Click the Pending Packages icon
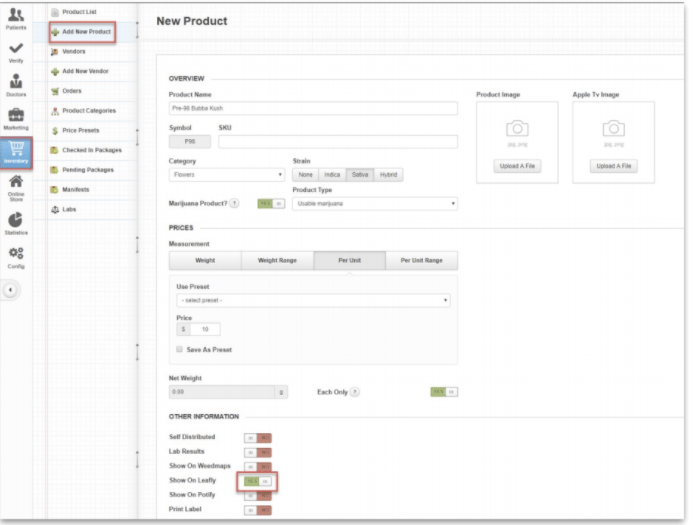This screenshot has width=694, height=525. [55, 170]
